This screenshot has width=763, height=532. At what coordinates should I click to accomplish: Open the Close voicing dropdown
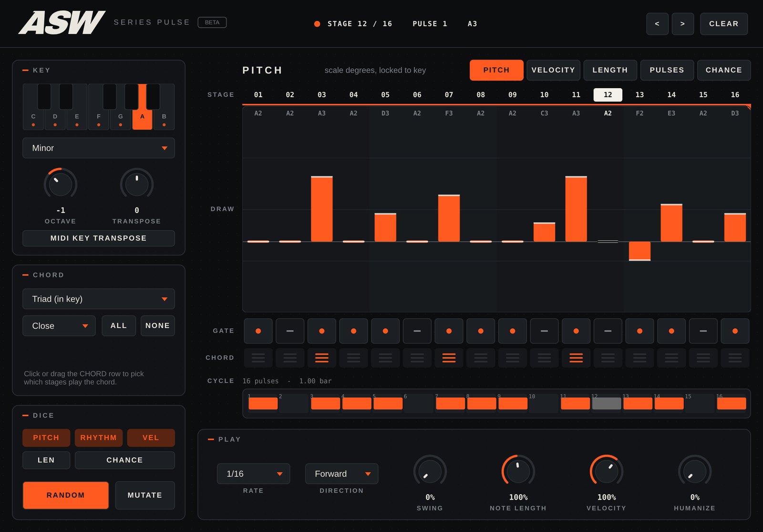(59, 326)
